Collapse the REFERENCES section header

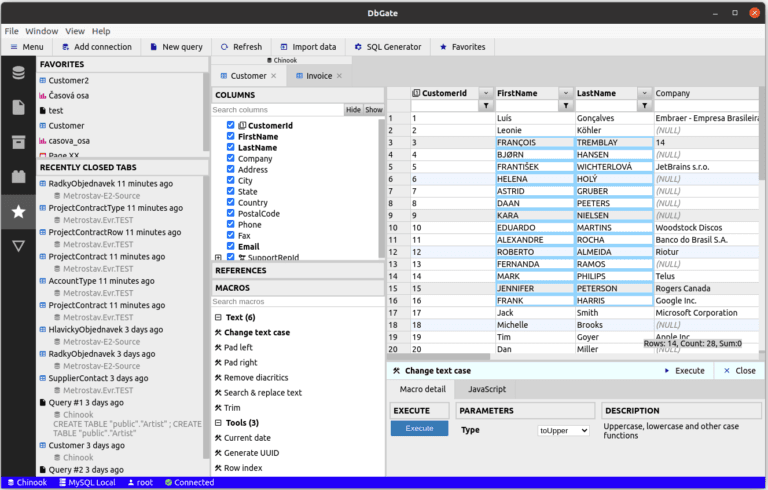click(x=298, y=270)
